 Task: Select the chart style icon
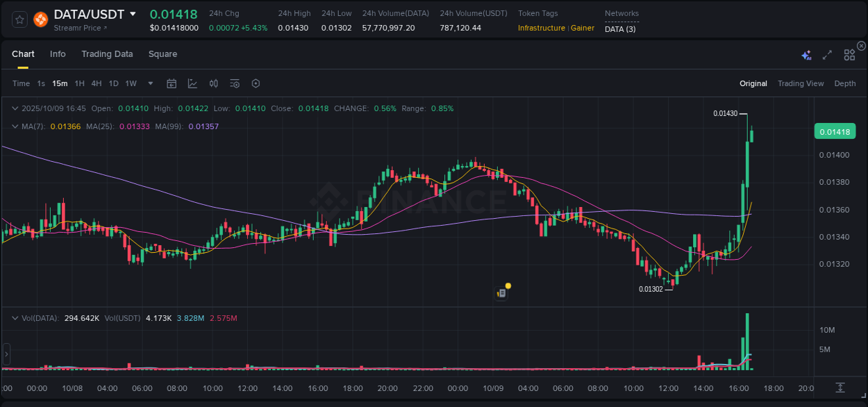[192, 83]
